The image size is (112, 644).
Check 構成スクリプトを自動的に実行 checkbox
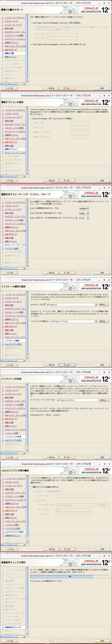pyautogui.click(x=31, y=487)
